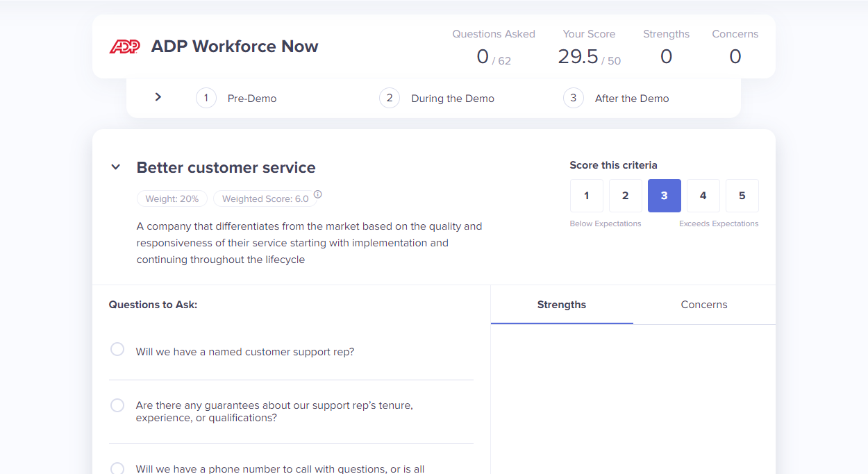Viewport: 868px width, 474px height.
Task: Click question text 'Will we have a named customer support rep?'
Action: (245, 352)
